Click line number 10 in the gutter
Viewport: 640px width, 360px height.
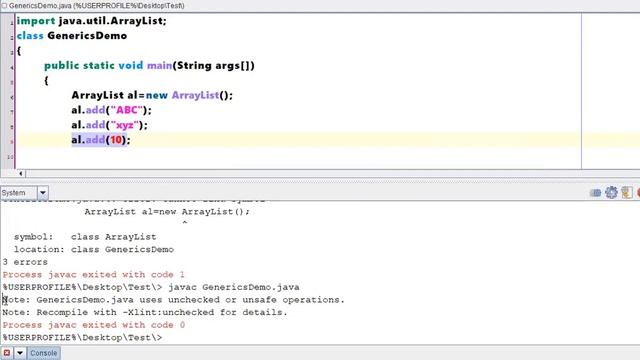[x=10, y=157]
